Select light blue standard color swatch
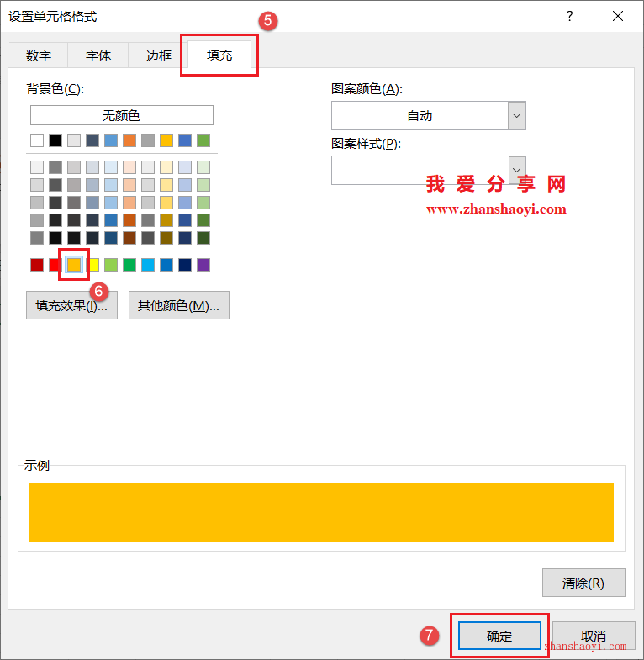Screen dimensions: 644x660 click(x=148, y=265)
